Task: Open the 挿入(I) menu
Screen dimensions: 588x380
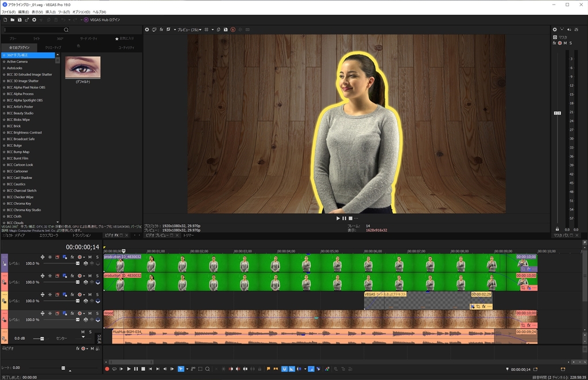Action: pos(51,11)
